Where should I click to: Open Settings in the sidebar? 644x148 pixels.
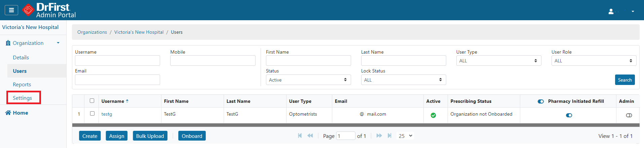coord(23,98)
